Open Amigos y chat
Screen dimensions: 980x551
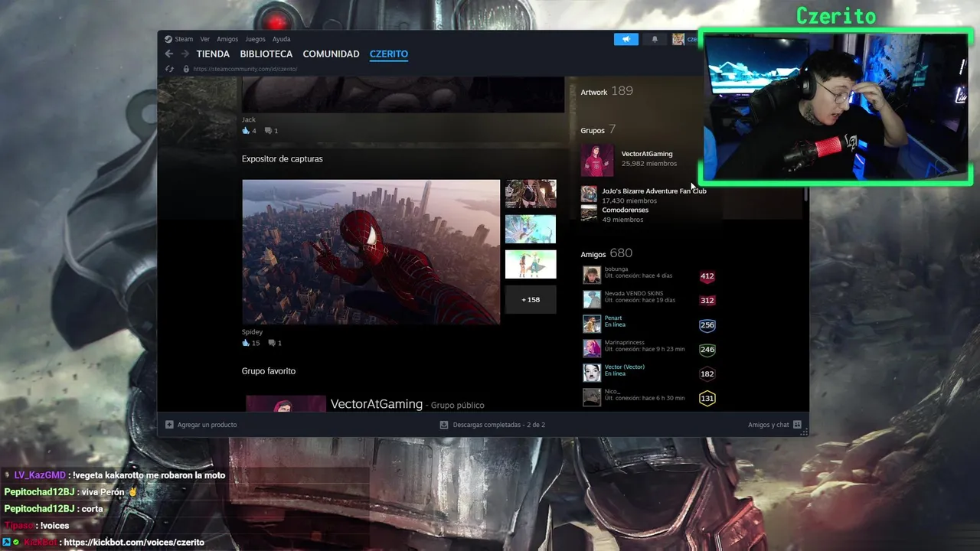(775, 425)
